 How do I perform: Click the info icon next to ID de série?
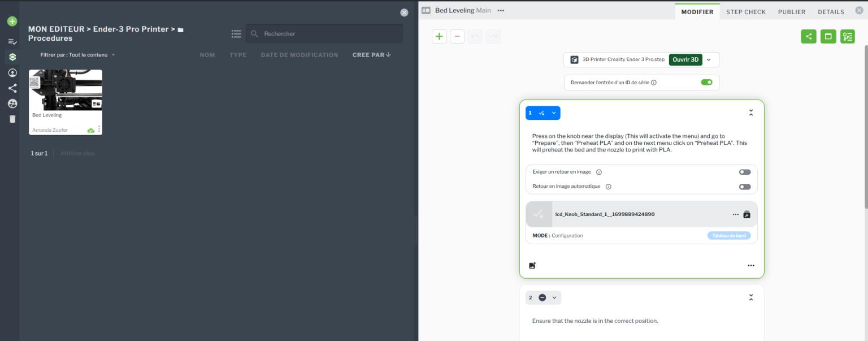654,83
